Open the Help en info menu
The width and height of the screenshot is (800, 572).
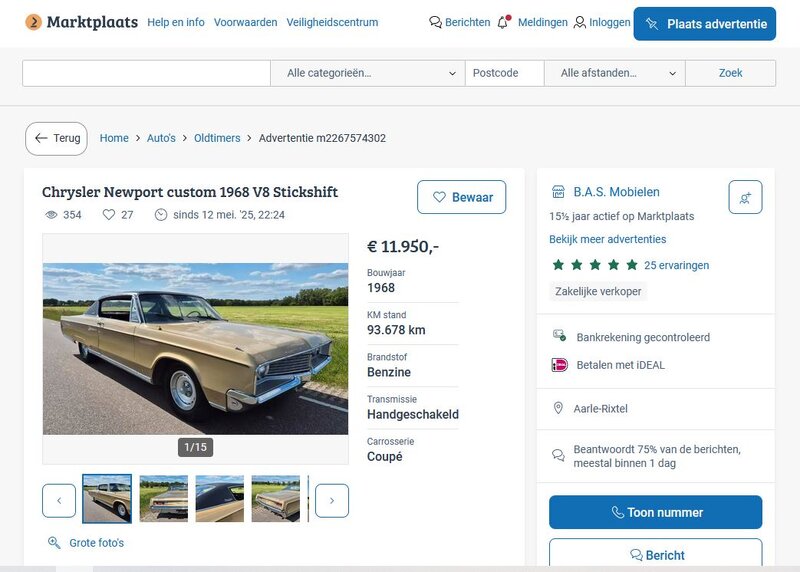click(176, 22)
